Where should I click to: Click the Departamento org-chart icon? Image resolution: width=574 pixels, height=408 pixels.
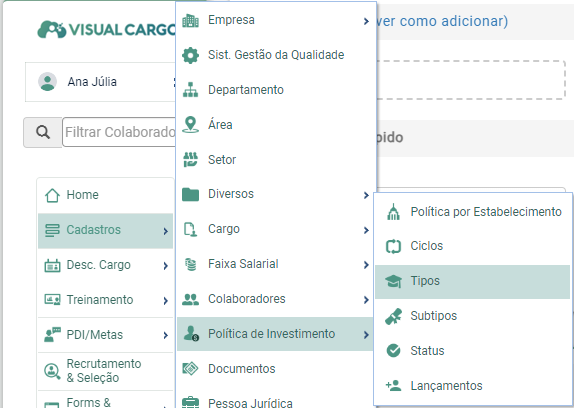[x=190, y=90]
